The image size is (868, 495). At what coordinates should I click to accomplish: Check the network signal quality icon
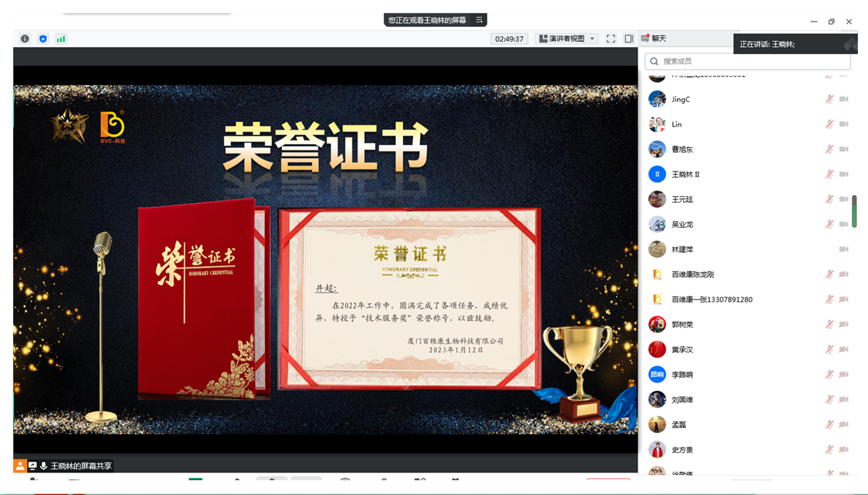click(x=60, y=38)
